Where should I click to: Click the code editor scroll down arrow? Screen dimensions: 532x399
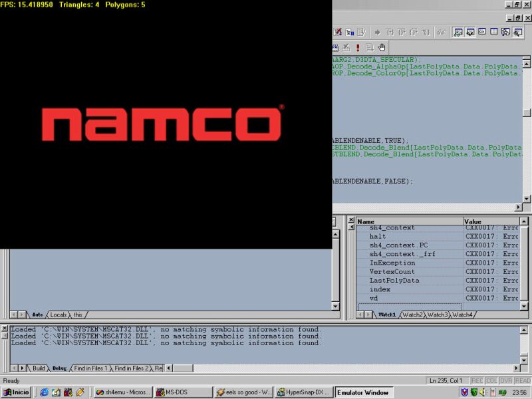(x=527, y=199)
